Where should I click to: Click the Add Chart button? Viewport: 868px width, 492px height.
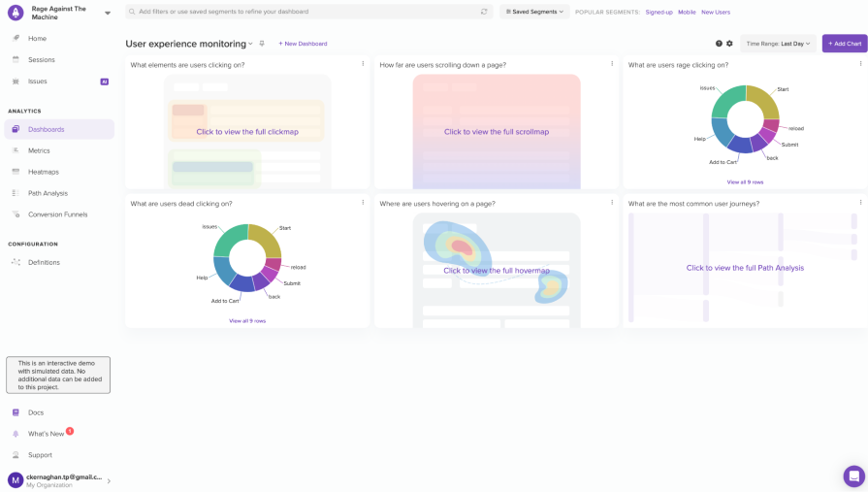coord(844,44)
